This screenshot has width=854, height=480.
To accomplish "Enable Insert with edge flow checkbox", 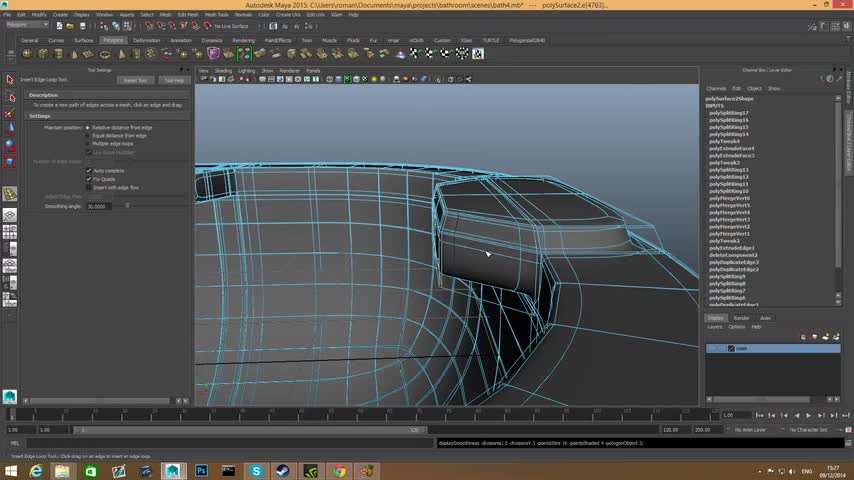I will tap(88, 188).
